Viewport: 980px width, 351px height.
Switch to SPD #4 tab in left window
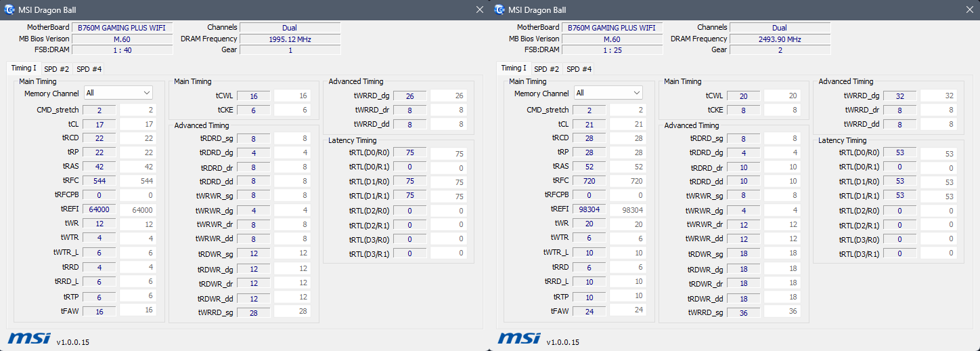(x=89, y=69)
